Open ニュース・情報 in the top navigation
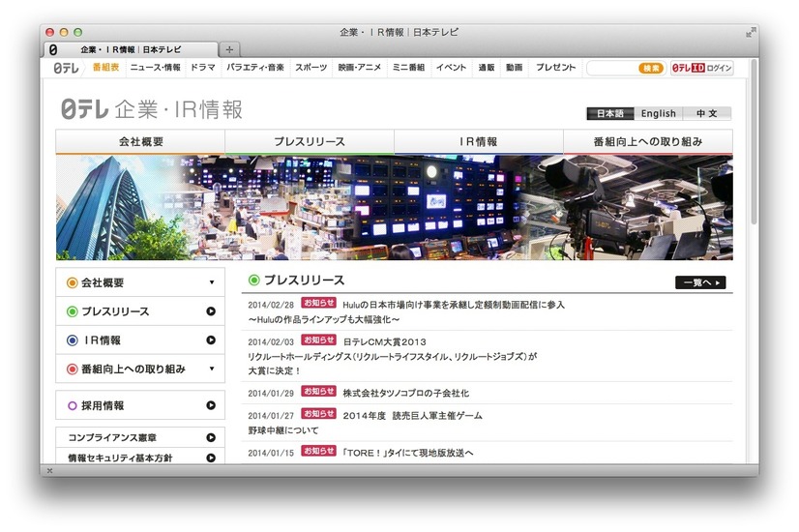The height and width of the screenshot is (532, 799). tap(156, 68)
